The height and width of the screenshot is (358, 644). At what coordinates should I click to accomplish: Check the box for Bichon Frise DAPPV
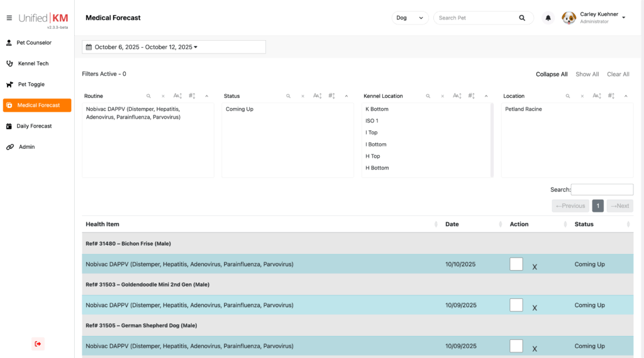(x=516, y=264)
